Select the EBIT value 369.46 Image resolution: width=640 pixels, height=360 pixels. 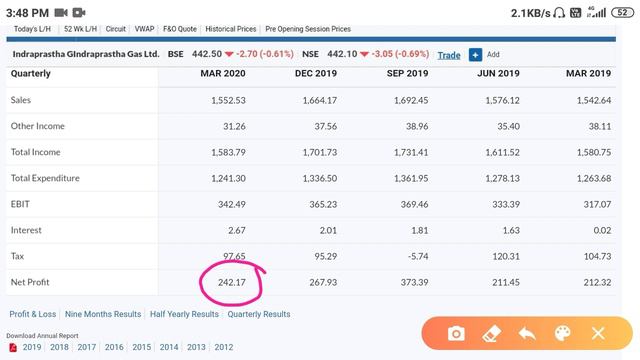[x=414, y=204]
